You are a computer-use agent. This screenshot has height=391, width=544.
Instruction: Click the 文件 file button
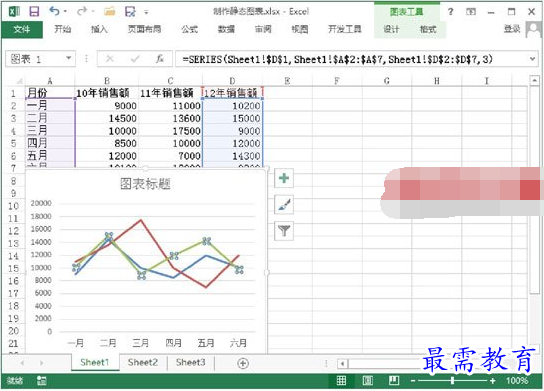(22, 29)
